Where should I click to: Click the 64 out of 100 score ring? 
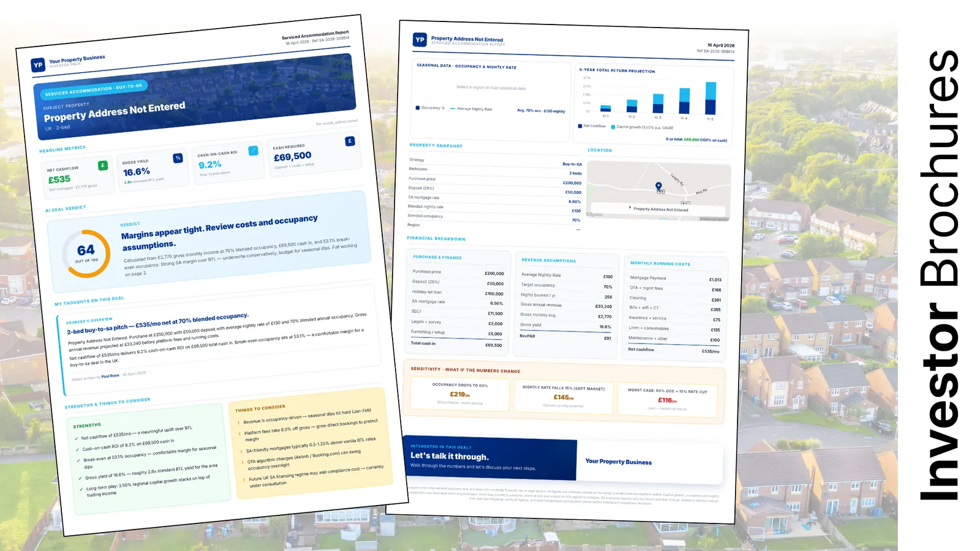(86, 253)
